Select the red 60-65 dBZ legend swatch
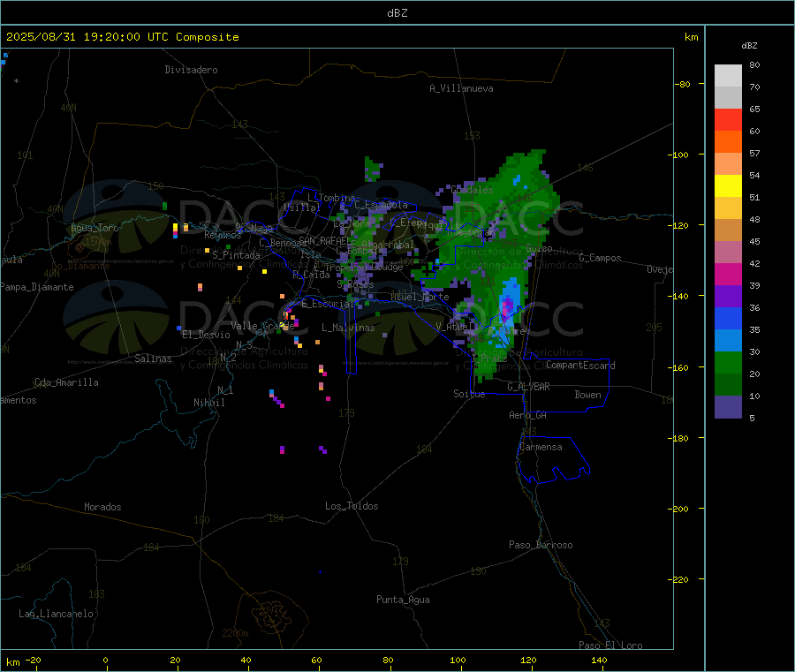Image resolution: width=795 pixels, height=672 pixels. tap(728, 119)
